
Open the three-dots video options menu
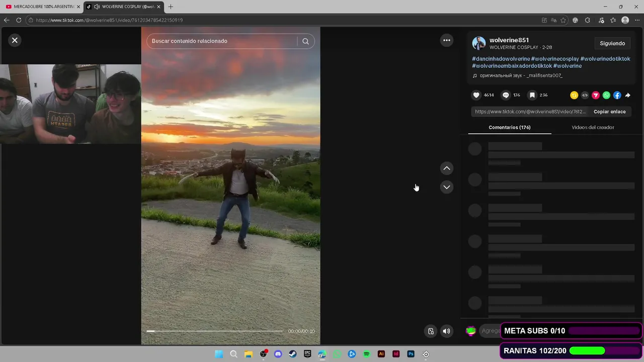coord(447,40)
